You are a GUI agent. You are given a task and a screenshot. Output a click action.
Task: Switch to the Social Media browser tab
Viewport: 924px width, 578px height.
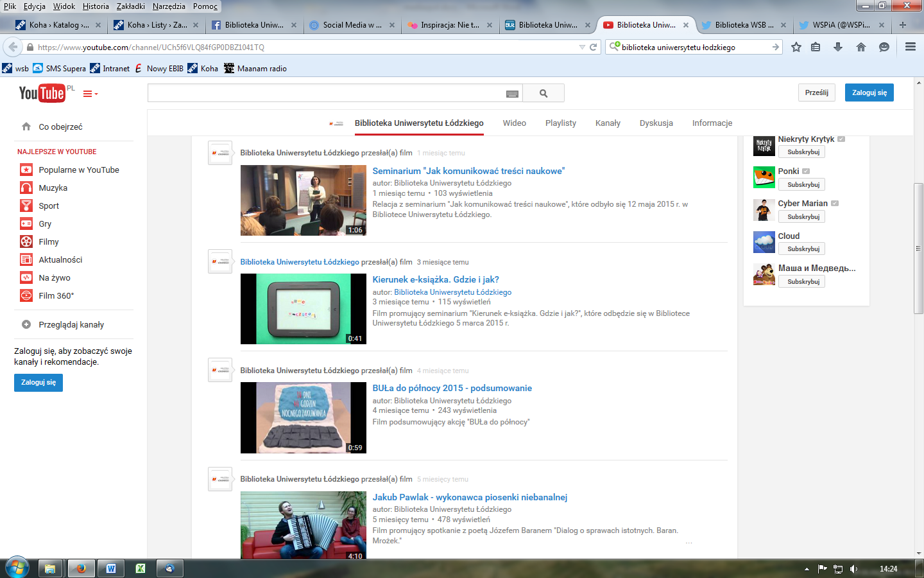tap(352, 25)
